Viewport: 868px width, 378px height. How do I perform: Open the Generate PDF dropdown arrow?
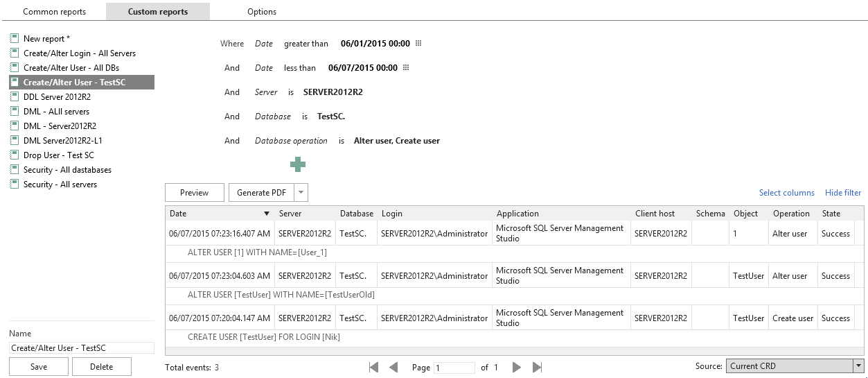301,193
